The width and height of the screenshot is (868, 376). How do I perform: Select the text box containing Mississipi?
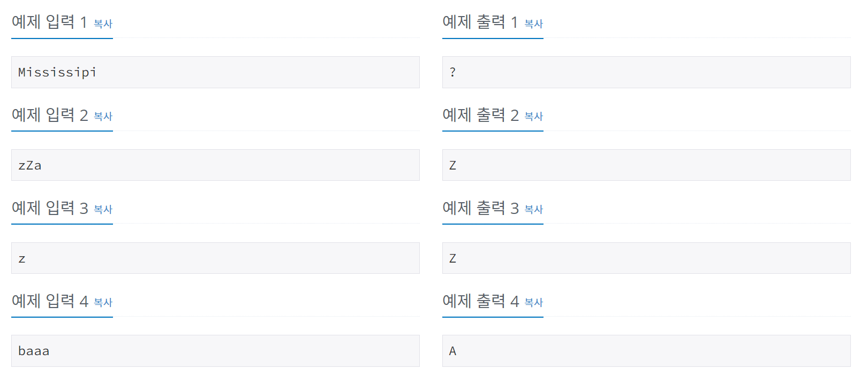click(x=215, y=72)
